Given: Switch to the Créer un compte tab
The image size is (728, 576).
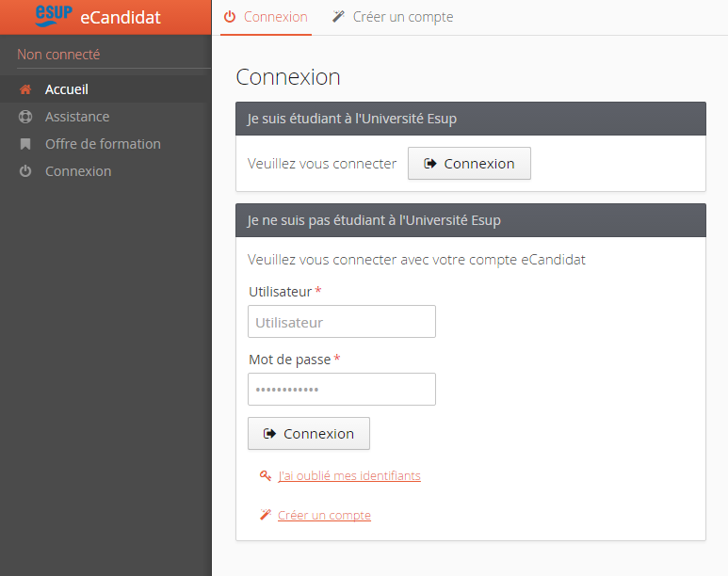Looking at the screenshot, I should pos(393,17).
